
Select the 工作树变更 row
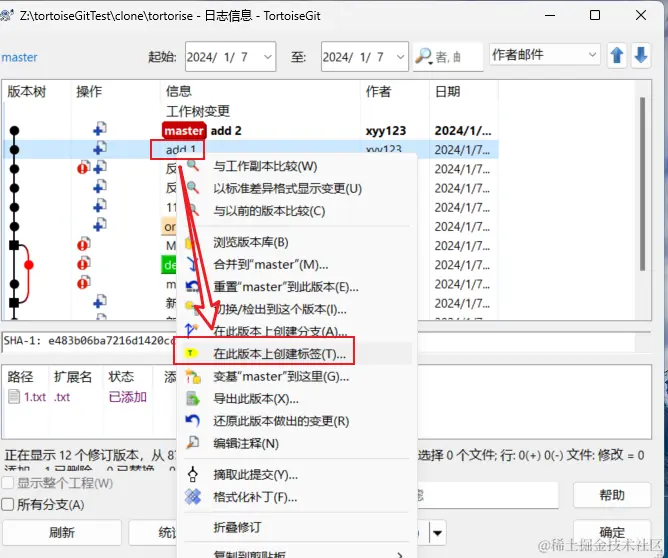[x=251, y=111]
